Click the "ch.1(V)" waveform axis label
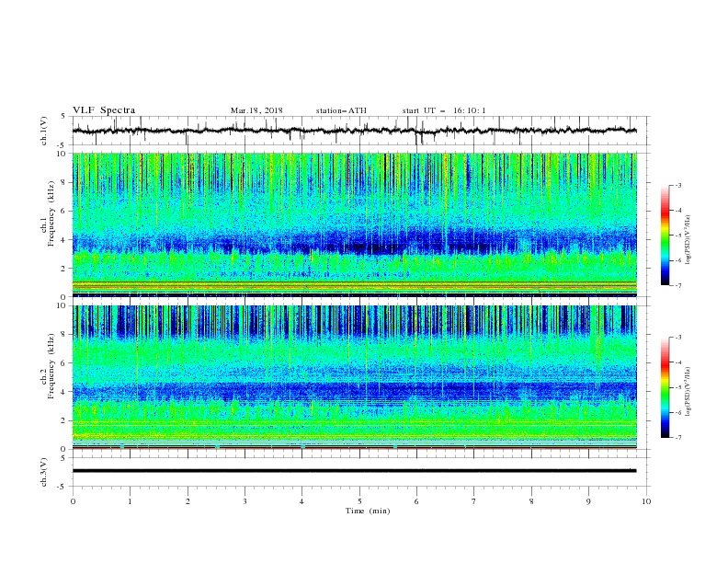The width and height of the screenshot is (728, 563). 44,131
